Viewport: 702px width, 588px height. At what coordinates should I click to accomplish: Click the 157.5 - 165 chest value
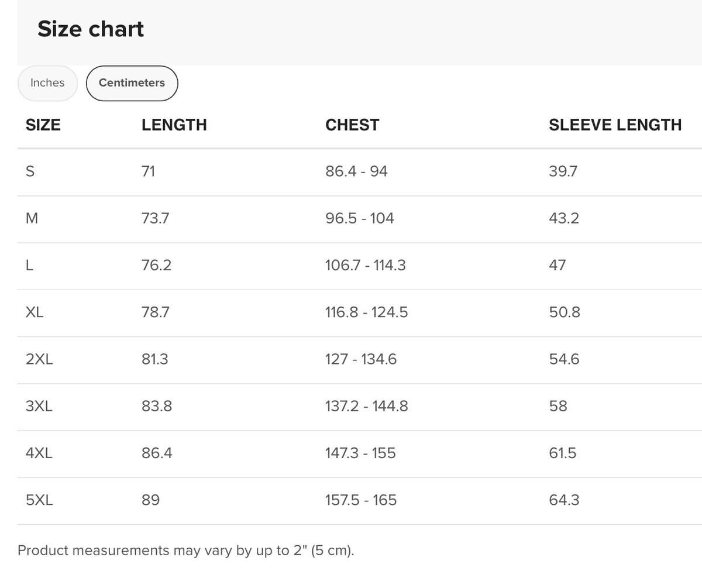point(360,500)
